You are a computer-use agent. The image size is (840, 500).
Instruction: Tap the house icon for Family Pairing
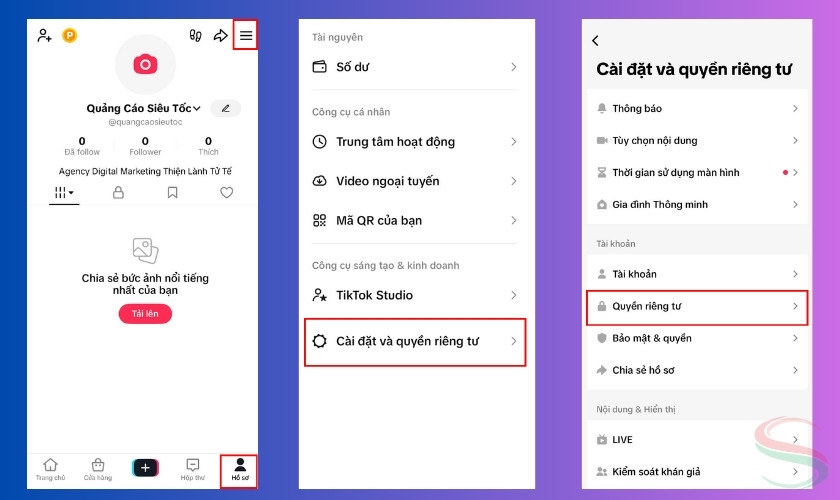pyautogui.click(x=602, y=205)
